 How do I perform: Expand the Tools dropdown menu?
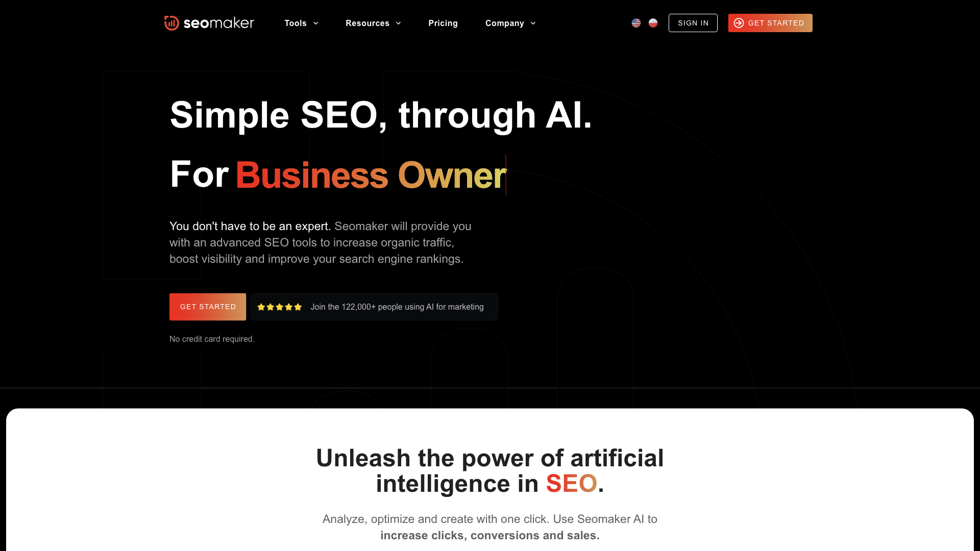point(302,23)
